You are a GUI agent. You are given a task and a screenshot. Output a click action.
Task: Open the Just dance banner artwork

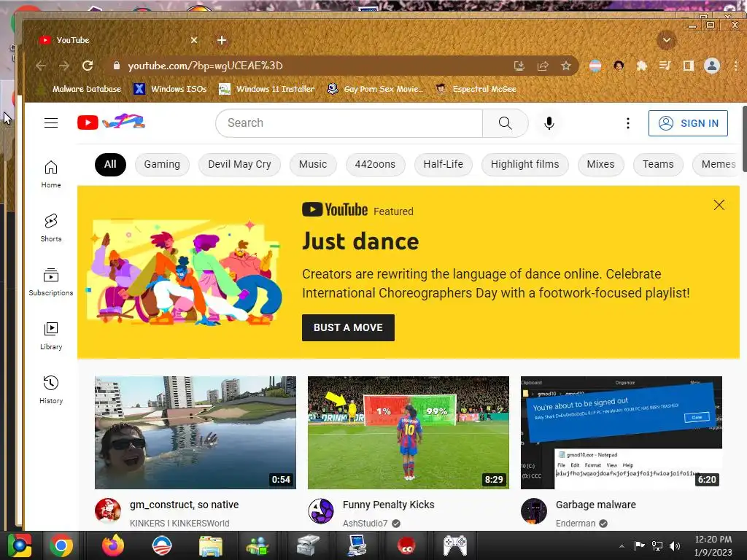point(185,273)
